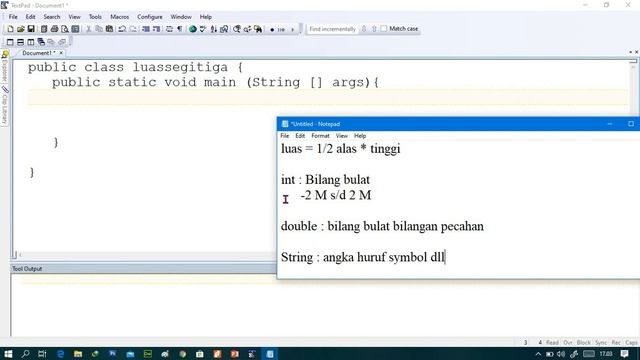Click the 'public static void main' line

(215, 82)
